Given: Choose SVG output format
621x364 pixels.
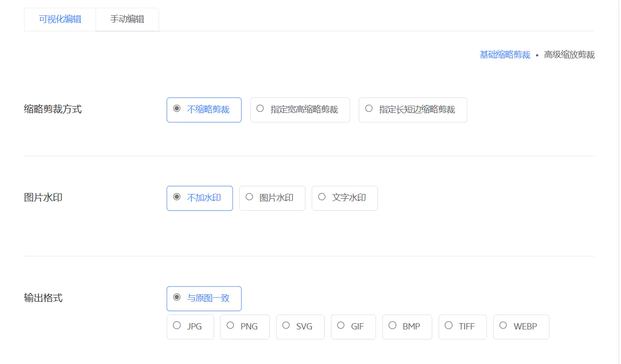Looking at the screenshot, I should [x=300, y=327].
